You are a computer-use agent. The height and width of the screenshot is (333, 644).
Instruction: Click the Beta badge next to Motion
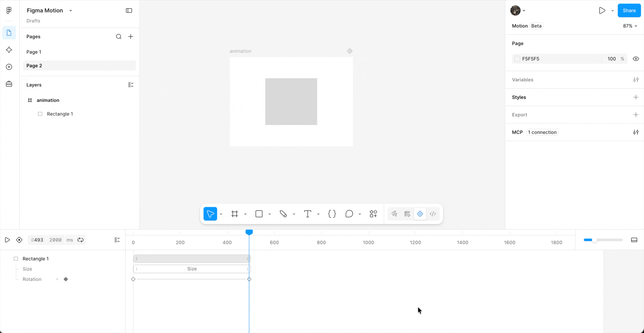[x=536, y=26]
